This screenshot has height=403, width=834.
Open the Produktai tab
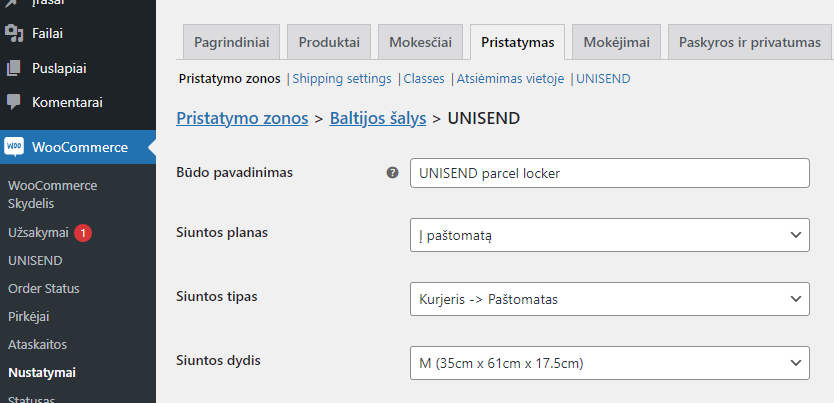point(329,42)
